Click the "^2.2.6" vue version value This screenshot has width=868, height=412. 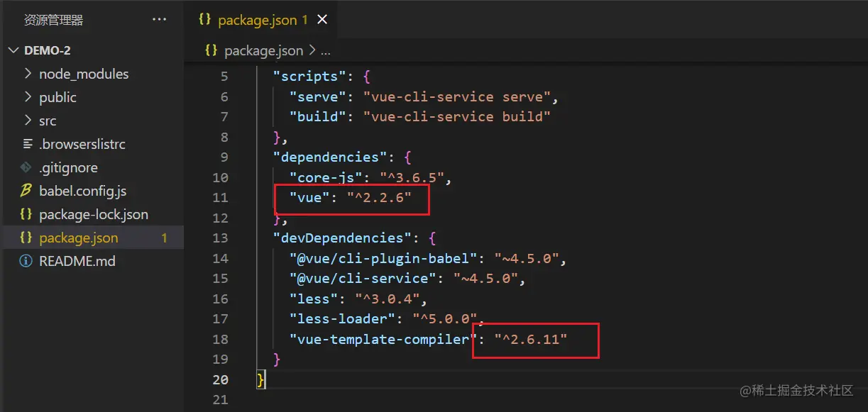pyautogui.click(x=379, y=197)
